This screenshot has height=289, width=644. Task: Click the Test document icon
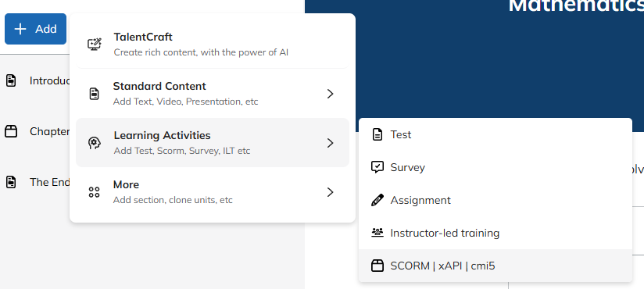pos(377,134)
